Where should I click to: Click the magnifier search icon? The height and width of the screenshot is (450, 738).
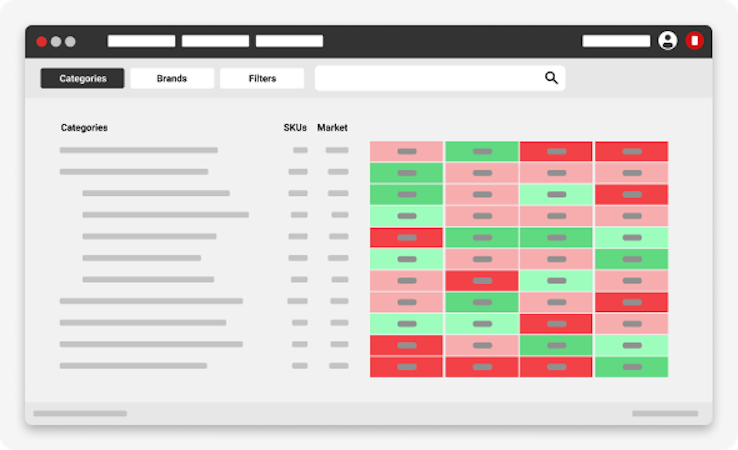pyautogui.click(x=551, y=78)
